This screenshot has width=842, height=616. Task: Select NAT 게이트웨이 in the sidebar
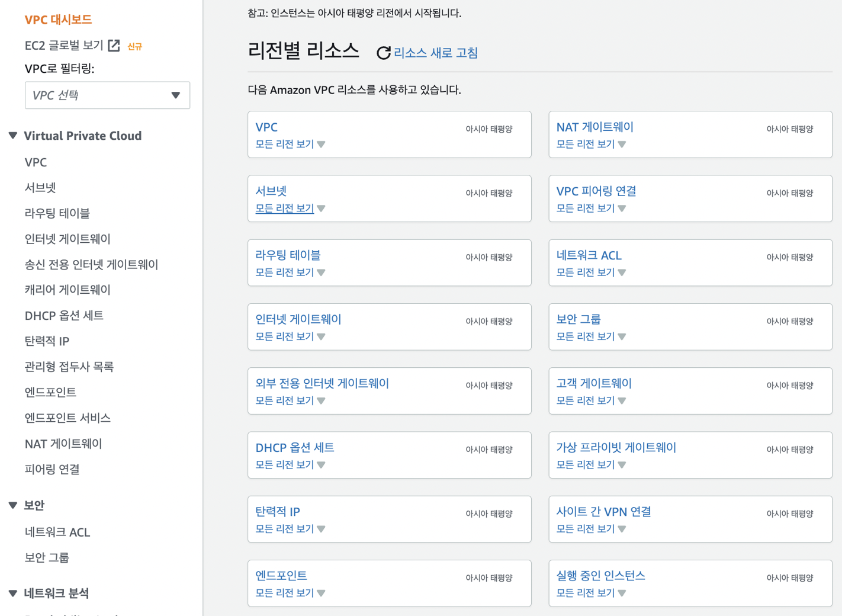coord(63,444)
